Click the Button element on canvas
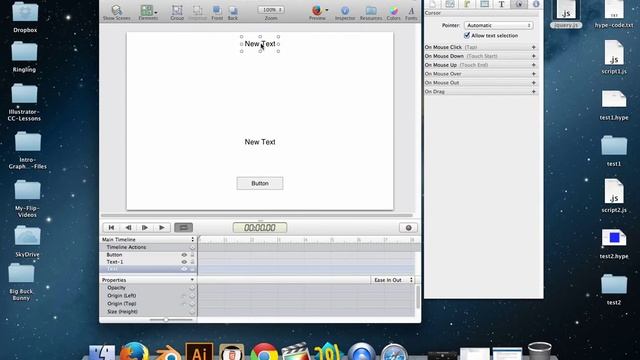Viewport: 640px width, 360px height. [260, 183]
